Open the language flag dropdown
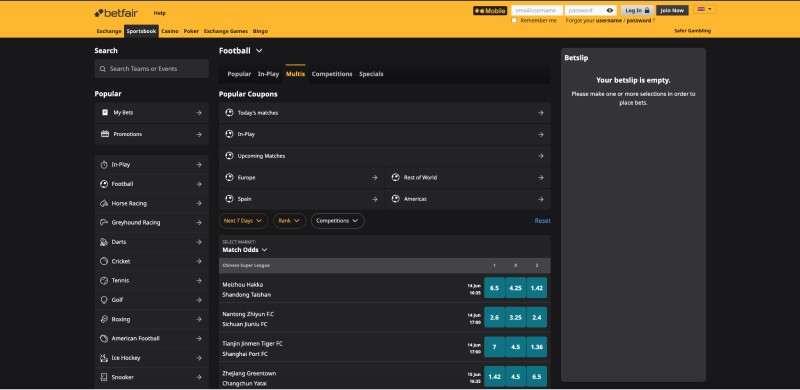Screen dimensions: 800x390 704,10
